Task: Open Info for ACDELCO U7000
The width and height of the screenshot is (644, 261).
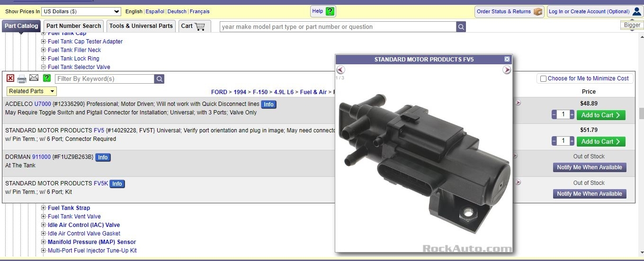Action: [x=268, y=104]
